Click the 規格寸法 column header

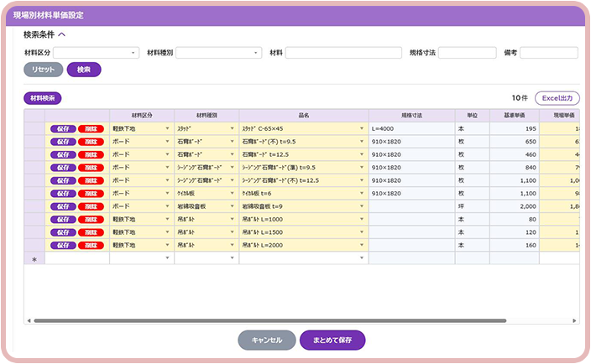pyautogui.click(x=412, y=116)
